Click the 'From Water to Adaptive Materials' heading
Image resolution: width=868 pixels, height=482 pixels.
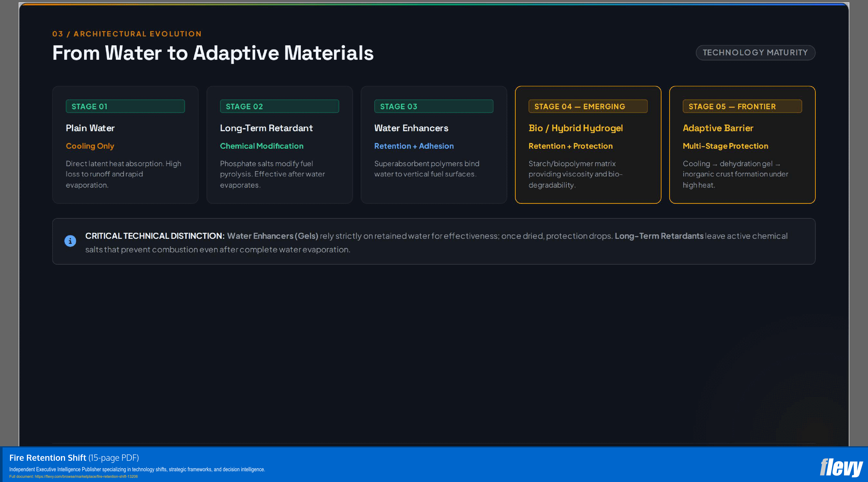point(213,53)
